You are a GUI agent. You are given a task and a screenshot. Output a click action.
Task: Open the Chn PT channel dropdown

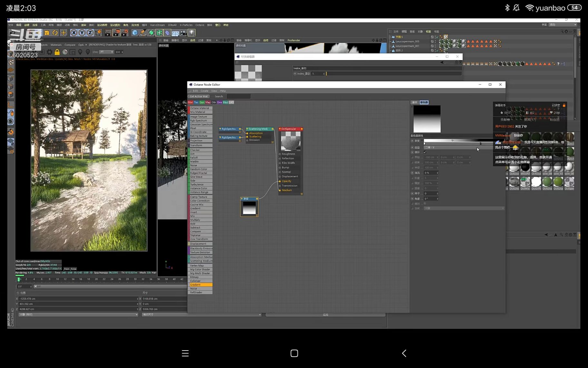(106, 52)
